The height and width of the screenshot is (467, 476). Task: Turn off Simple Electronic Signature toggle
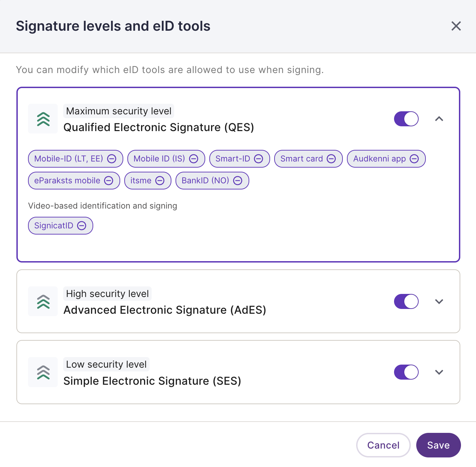[406, 372]
